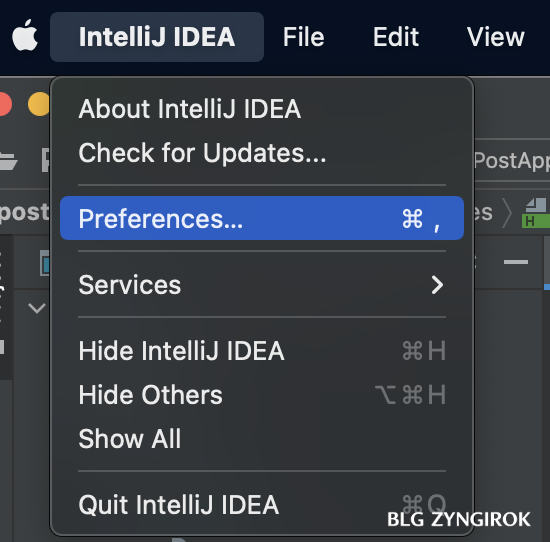Open the File menu
550x542 pixels.
[x=303, y=37]
